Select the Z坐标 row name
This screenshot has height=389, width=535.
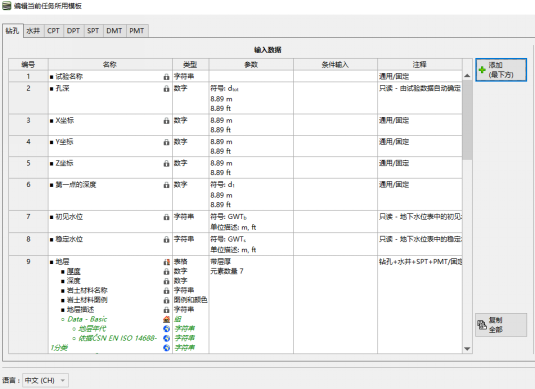pyautogui.click(x=65, y=163)
